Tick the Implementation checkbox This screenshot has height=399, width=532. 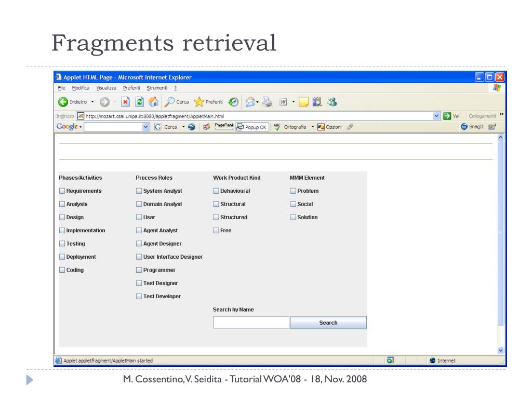click(x=62, y=230)
